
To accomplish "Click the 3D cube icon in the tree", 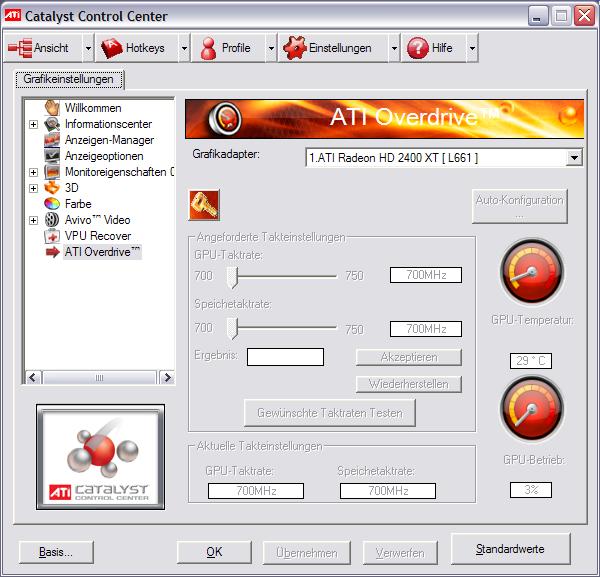I will click(52, 187).
